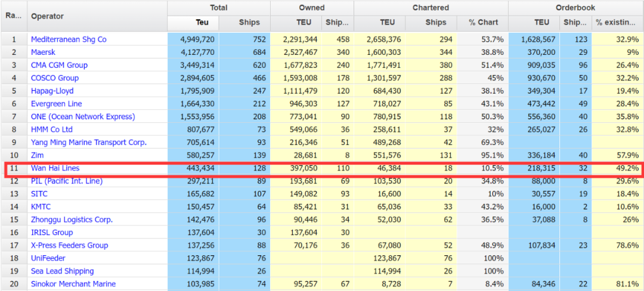Select the % Chart value 38.8%
644x291 pixels.
(x=493, y=52)
